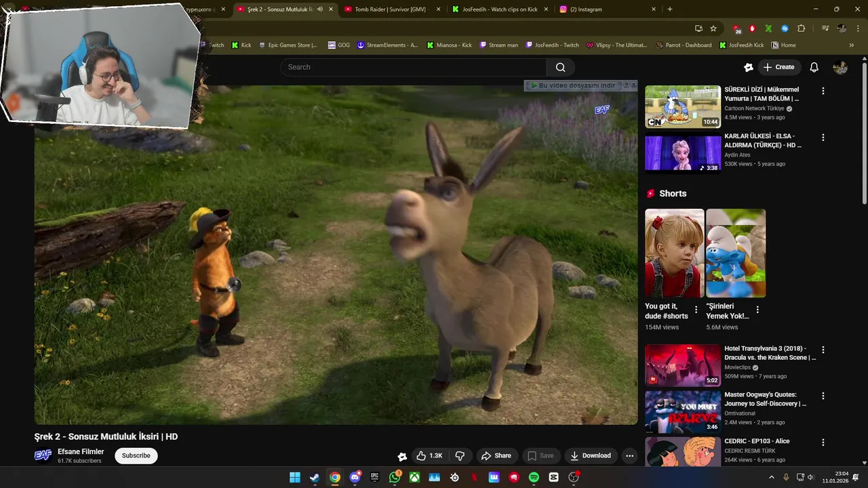868x488 pixels.
Task: Open options for KARLAR ÜLKESİ video
Action: click(x=823, y=138)
